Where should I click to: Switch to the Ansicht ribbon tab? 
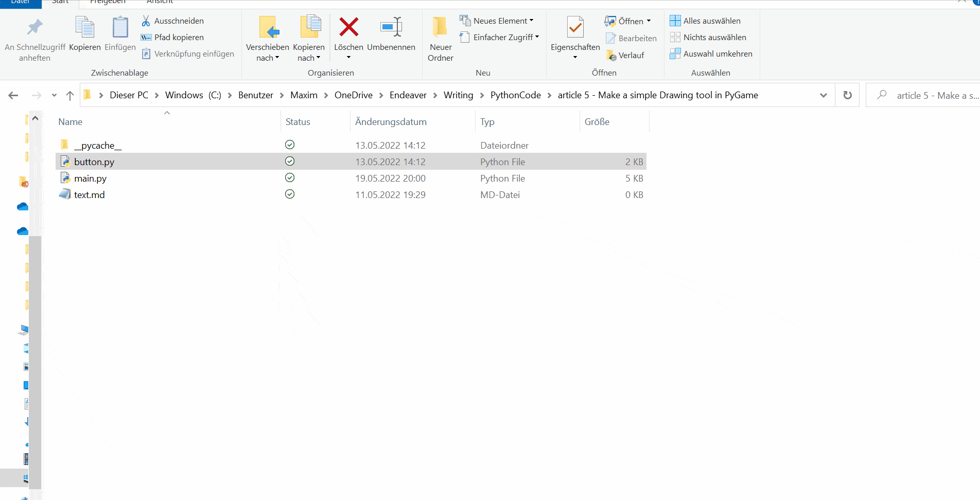click(159, 3)
